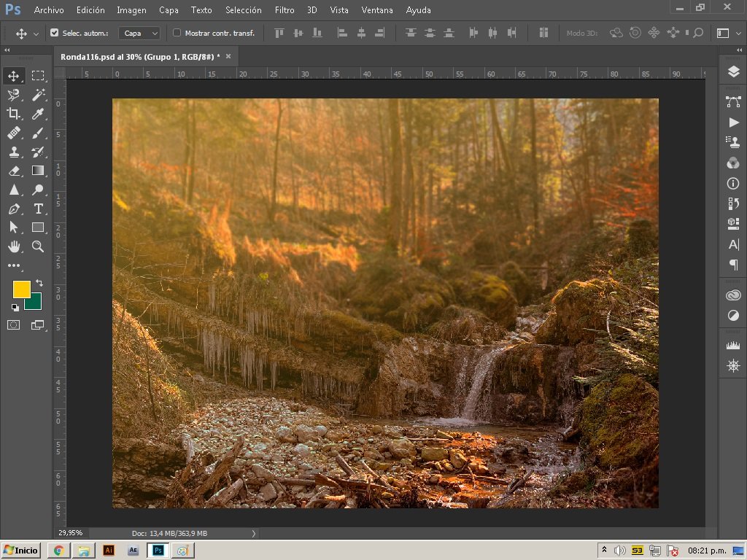The image size is (747, 560).
Task: Toggle Quick Mask mode
Action: (13, 324)
